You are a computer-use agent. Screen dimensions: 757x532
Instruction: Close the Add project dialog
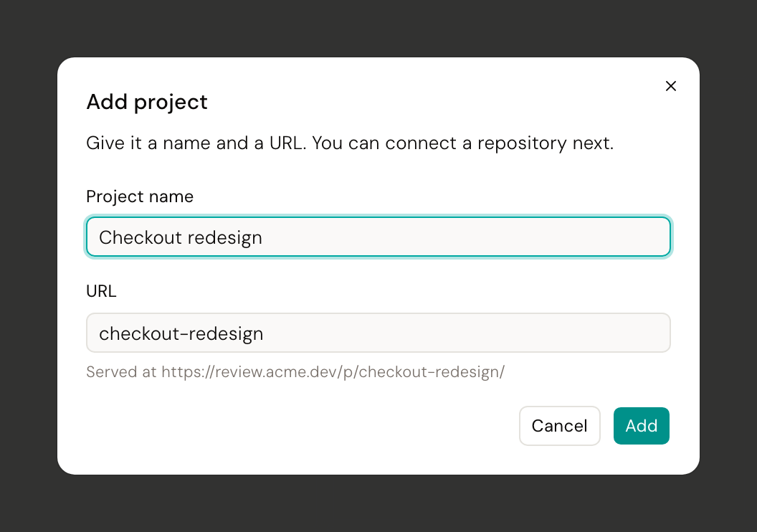pyautogui.click(x=670, y=86)
